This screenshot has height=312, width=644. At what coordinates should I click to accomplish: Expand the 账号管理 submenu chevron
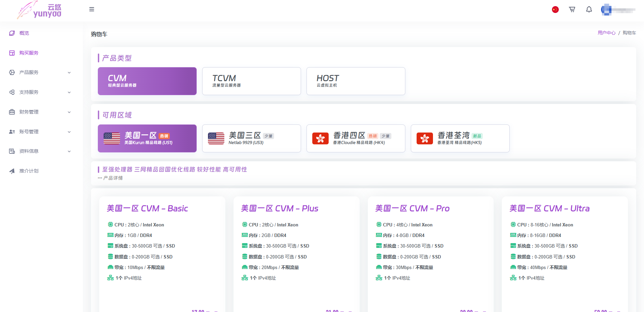tap(69, 132)
